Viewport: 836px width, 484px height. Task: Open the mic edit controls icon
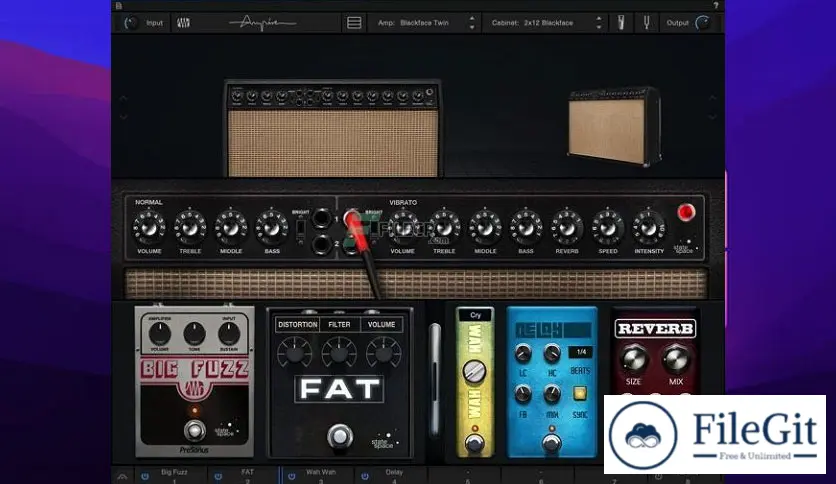click(x=621, y=23)
